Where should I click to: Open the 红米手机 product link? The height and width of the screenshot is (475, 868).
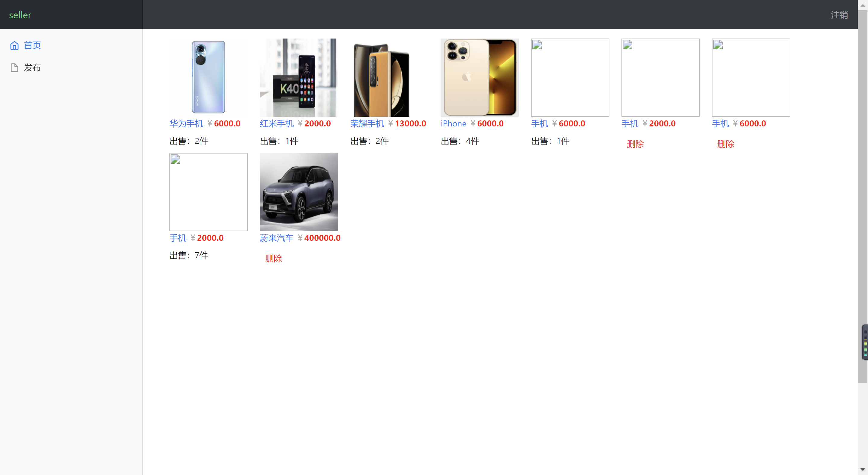pos(277,123)
